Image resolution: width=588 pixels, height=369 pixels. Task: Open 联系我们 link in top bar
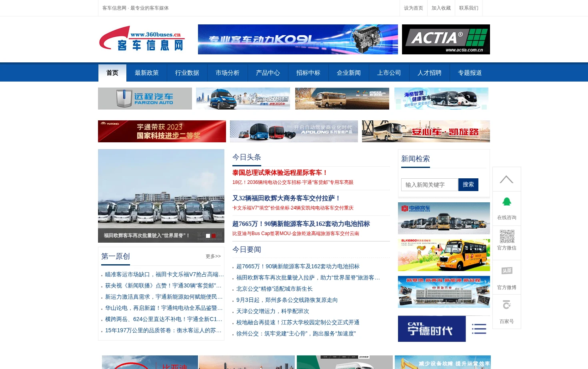469,8
